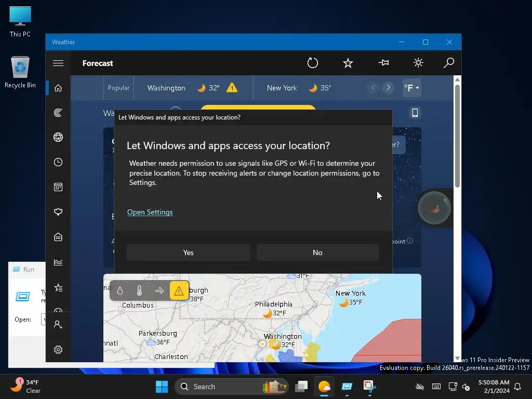Open the Windows Start menu
Screen dimensions: 532x399
162,387
